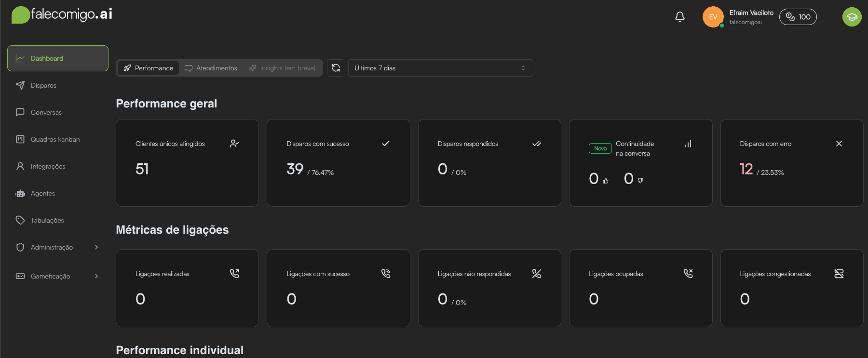Click the Performance geral heading
Screen dimensions: 868x358
[x=166, y=104]
